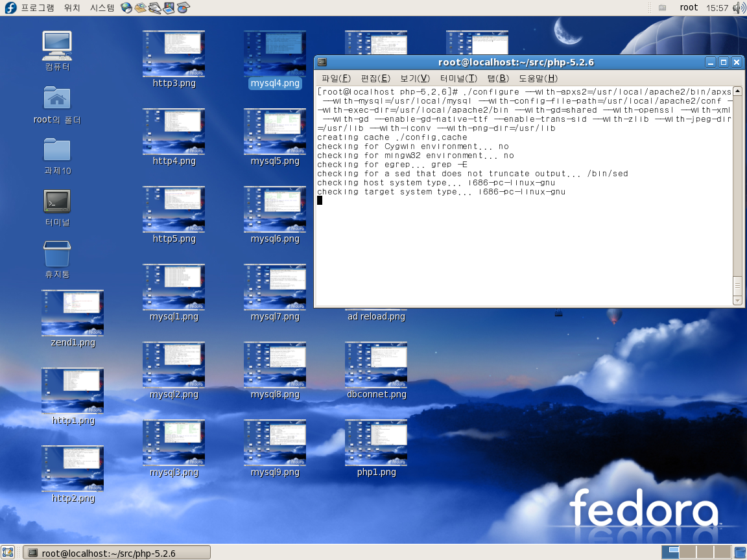This screenshot has height=560, width=747.
Task: Open terminal 터미널(T) menu
Action: (458, 78)
